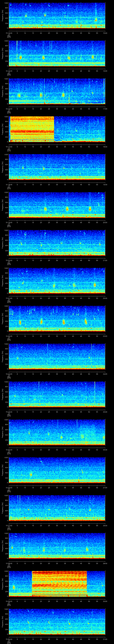Click the spectrogram panel starting 15:22:00

click(57, 318)
